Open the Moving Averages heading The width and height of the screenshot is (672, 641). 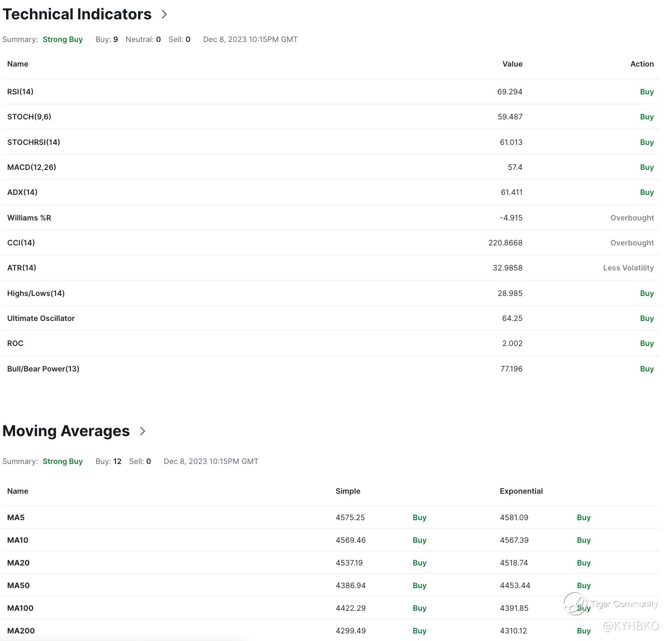click(66, 431)
